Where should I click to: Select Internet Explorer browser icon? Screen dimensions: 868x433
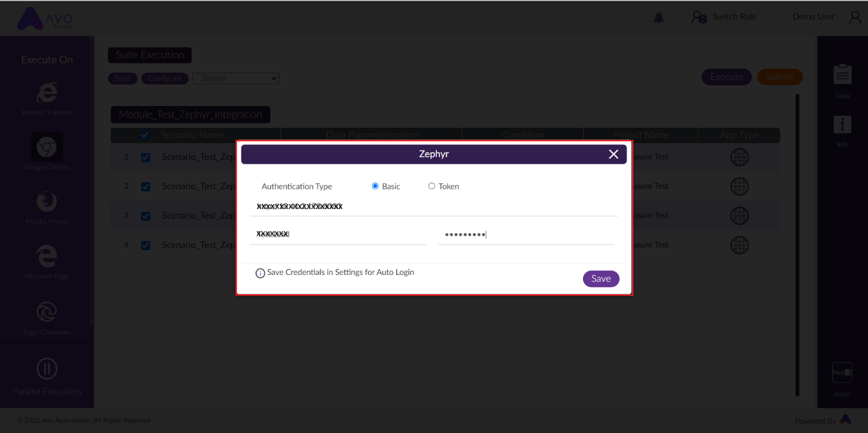47,93
